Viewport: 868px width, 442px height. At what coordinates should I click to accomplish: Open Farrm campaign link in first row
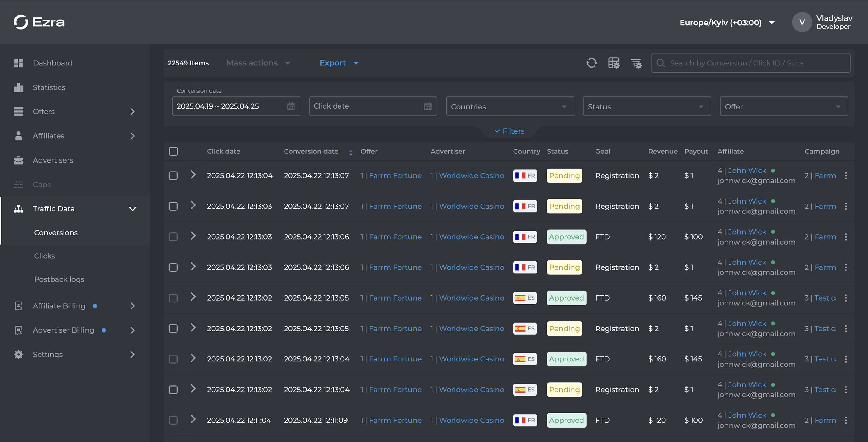point(825,176)
